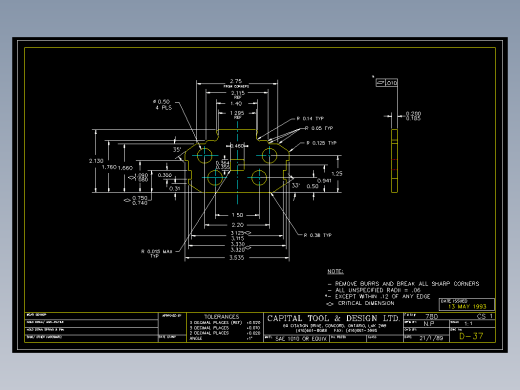Click the 21/7/89 date field
The height and width of the screenshot is (390, 520).
tap(431, 338)
